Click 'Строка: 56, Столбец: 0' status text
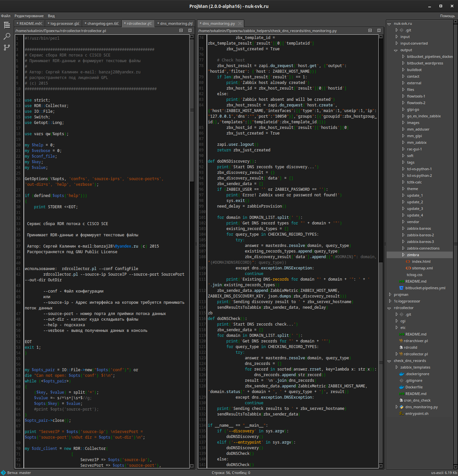The image size is (458, 476). coord(231,473)
